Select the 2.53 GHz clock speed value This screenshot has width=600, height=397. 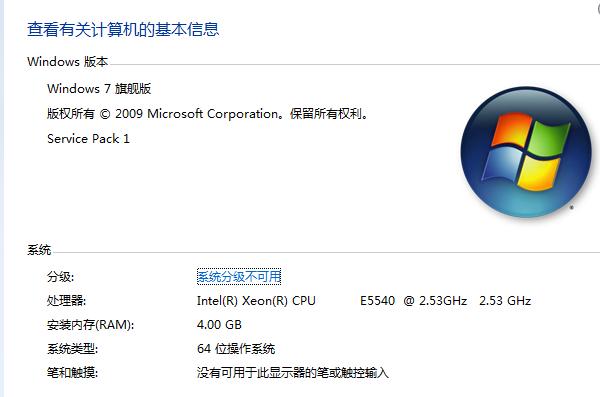(505, 301)
